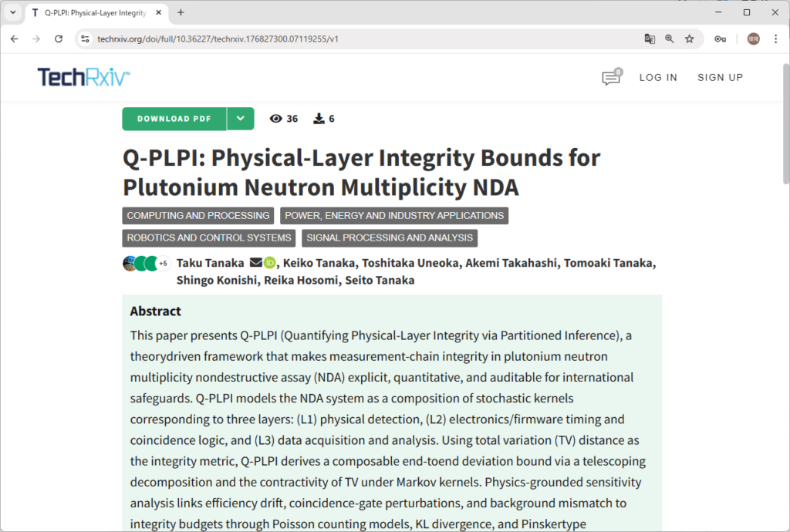Click the Download PDF button

click(174, 119)
